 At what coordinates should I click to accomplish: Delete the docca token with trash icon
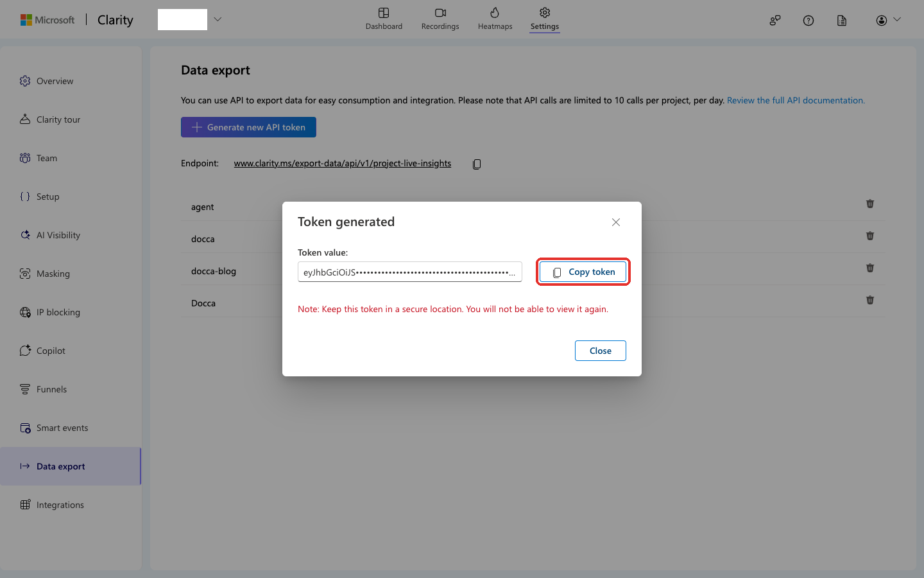(870, 236)
